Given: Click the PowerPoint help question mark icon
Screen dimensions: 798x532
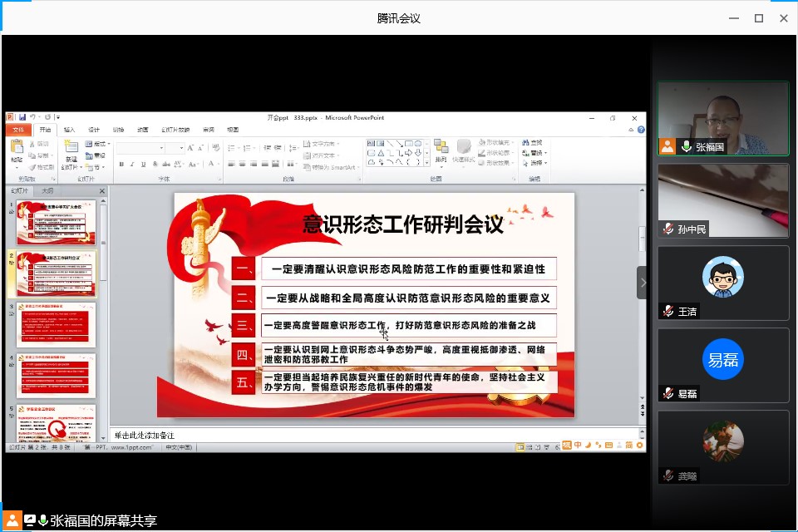Looking at the screenshot, I should 641,130.
